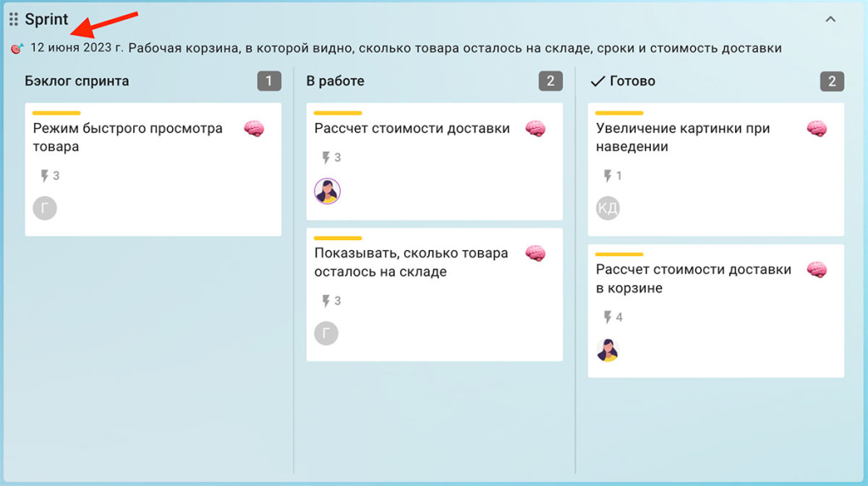This screenshot has height=486, width=868.
Task: Open the "Бэклог спринта" column header
Action: pos(77,81)
